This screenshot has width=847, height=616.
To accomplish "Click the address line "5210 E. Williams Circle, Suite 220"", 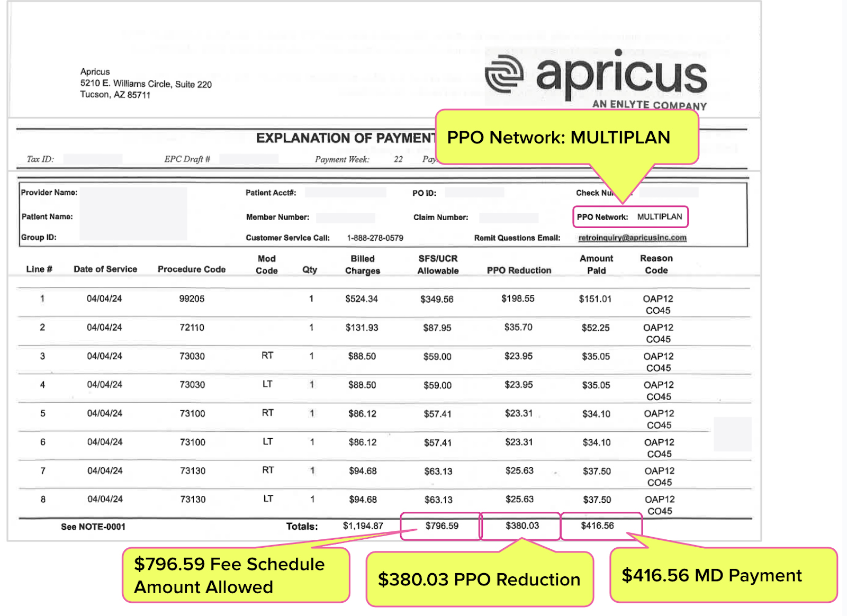I will click(146, 84).
